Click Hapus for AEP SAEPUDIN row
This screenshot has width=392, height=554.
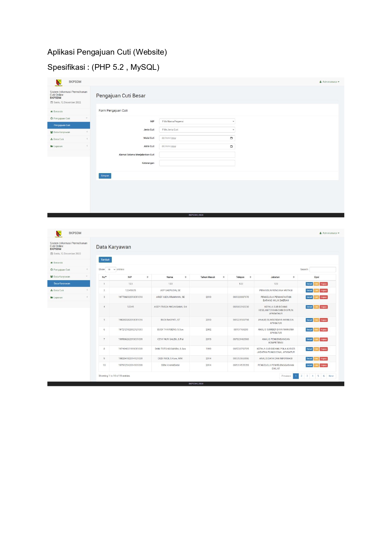[x=323, y=291]
